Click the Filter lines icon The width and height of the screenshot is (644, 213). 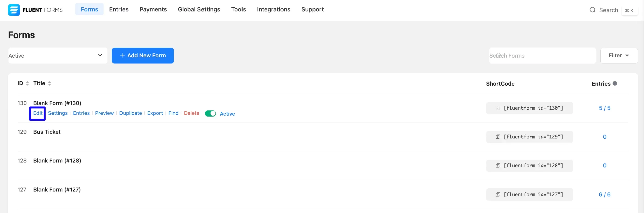pyautogui.click(x=627, y=56)
